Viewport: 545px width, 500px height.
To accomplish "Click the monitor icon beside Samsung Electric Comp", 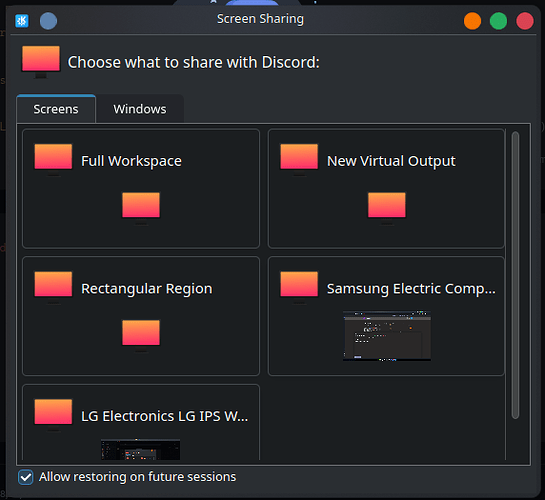I will (299, 288).
